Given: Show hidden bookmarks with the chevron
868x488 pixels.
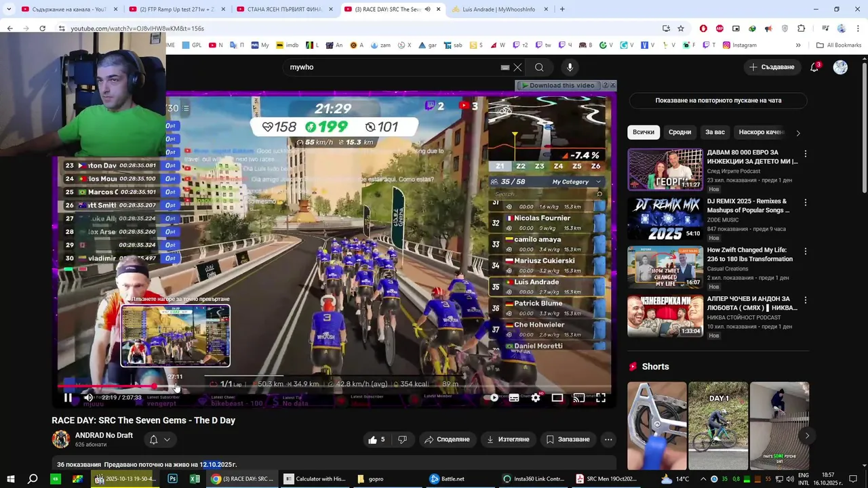Looking at the screenshot, I should pyautogui.click(x=798, y=45).
